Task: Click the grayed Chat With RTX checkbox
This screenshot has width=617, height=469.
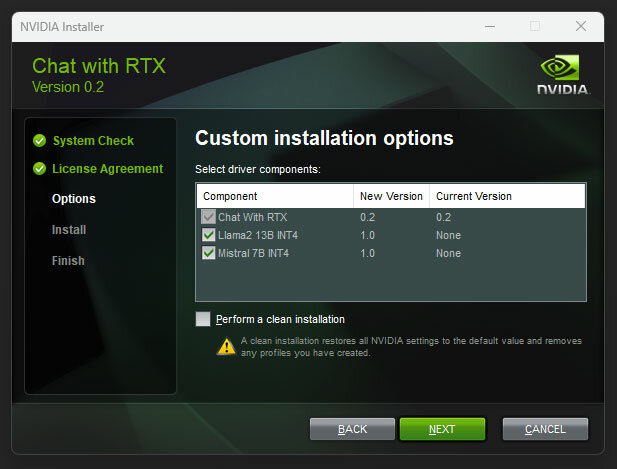Action: [209, 217]
